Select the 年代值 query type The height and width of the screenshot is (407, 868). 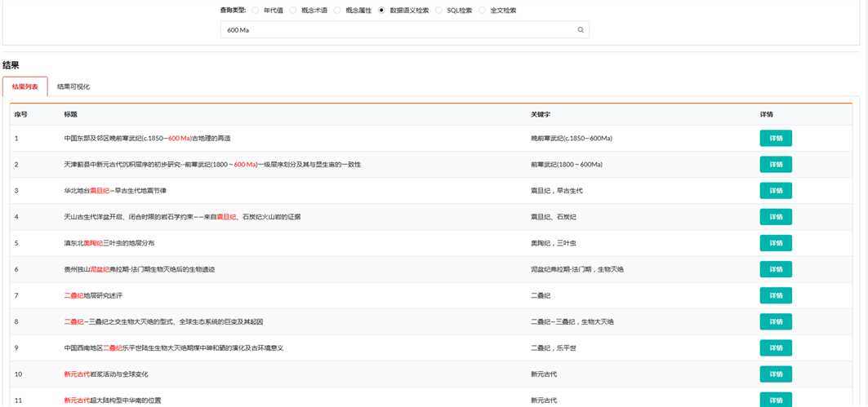(256, 10)
